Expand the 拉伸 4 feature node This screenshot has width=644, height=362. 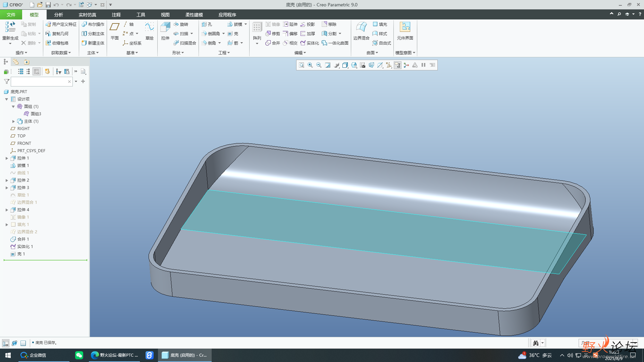pos(7,210)
